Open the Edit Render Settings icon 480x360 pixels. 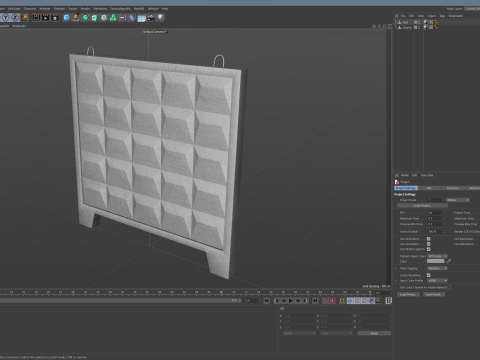click(x=55, y=17)
